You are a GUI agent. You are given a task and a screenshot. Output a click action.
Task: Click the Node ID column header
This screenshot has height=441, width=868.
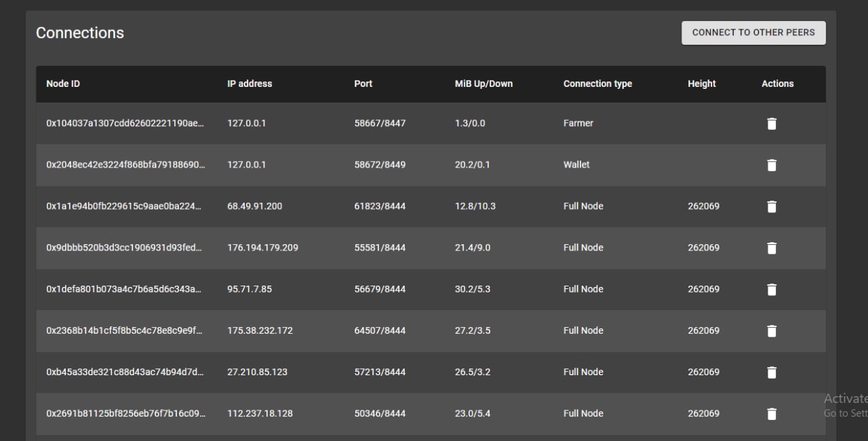click(63, 83)
